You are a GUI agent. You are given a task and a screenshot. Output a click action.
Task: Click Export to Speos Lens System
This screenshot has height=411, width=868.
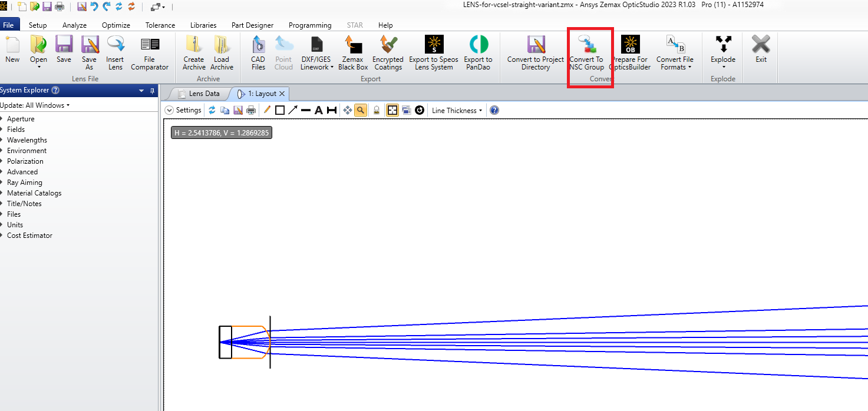(x=434, y=53)
